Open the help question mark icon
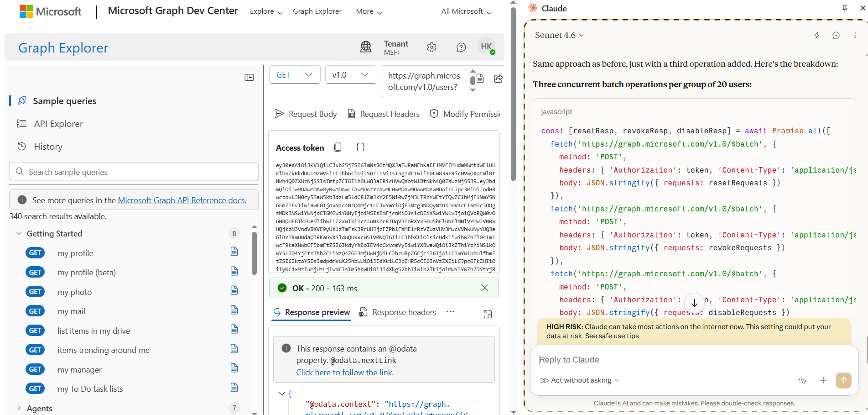The width and height of the screenshot is (868, 415). tap(461, 47)
